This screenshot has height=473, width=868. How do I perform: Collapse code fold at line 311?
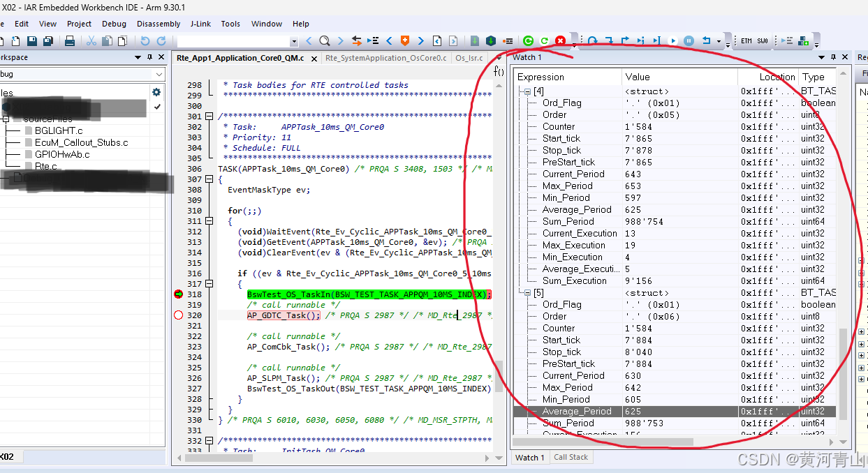click(x=209, y=221)
